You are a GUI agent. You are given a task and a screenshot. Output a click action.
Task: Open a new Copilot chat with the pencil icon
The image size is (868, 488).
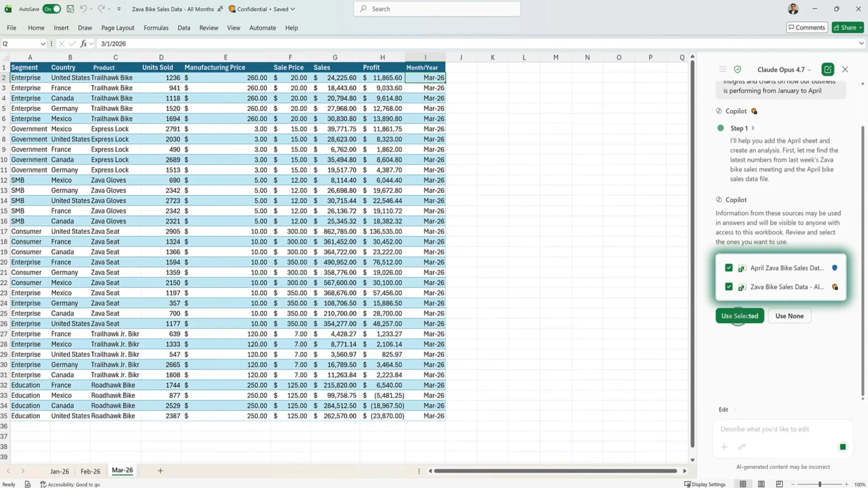[827, 69]
